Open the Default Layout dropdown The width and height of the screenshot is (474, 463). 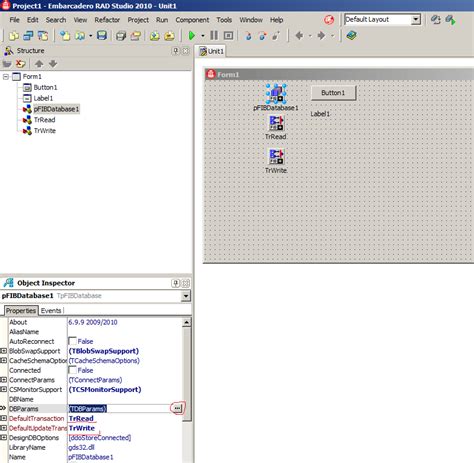415,19
